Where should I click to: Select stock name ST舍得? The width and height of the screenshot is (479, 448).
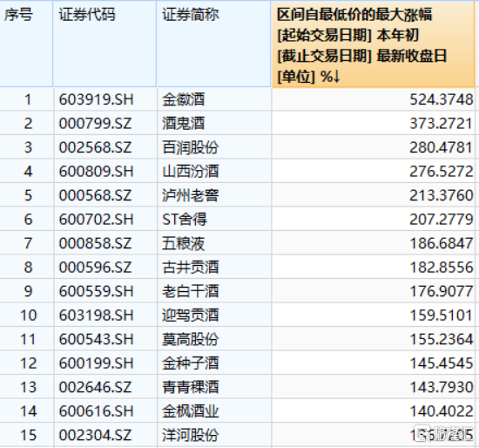(x=185, y=220)
